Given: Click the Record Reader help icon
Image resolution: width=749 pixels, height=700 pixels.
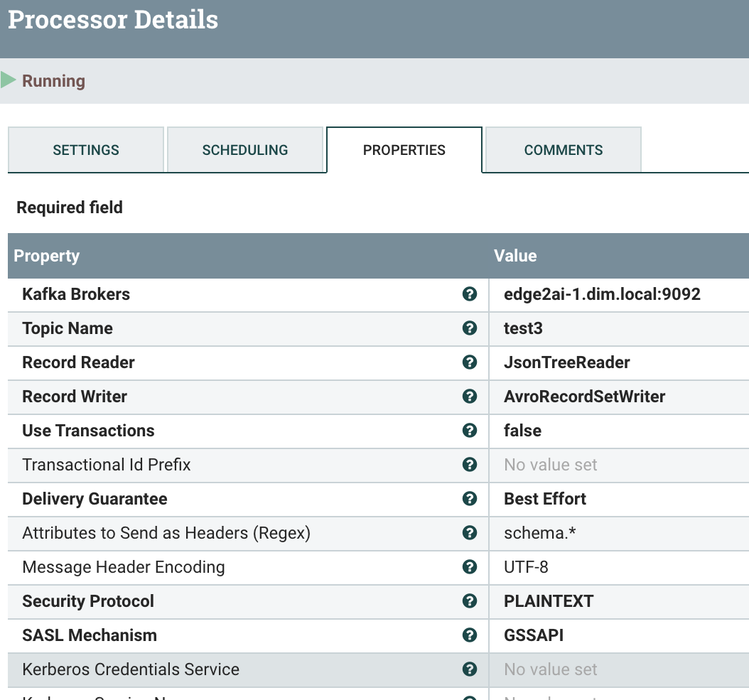Looking at the screenshot, I should point(469,362).
